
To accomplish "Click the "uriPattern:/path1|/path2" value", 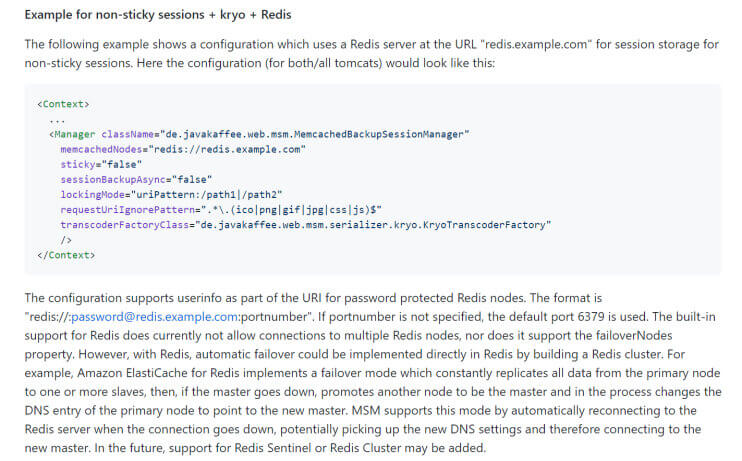I will [x=207, y=195].
